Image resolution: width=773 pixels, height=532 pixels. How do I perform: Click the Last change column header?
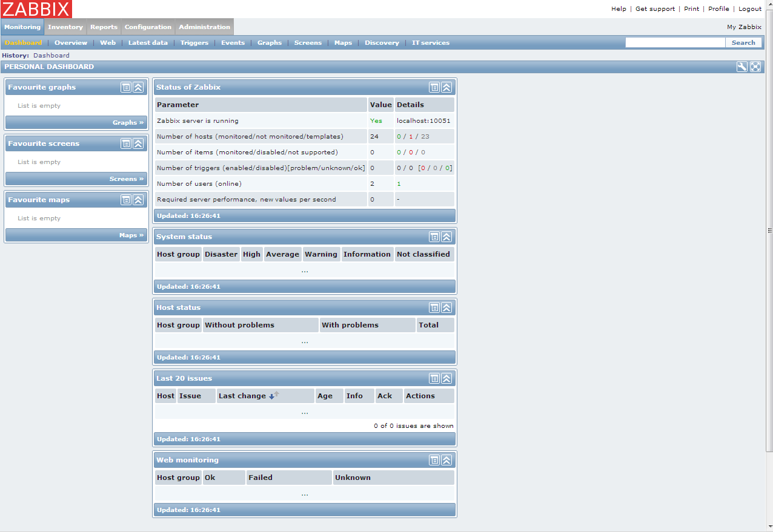pyautogui.click(x=265, y=396)
